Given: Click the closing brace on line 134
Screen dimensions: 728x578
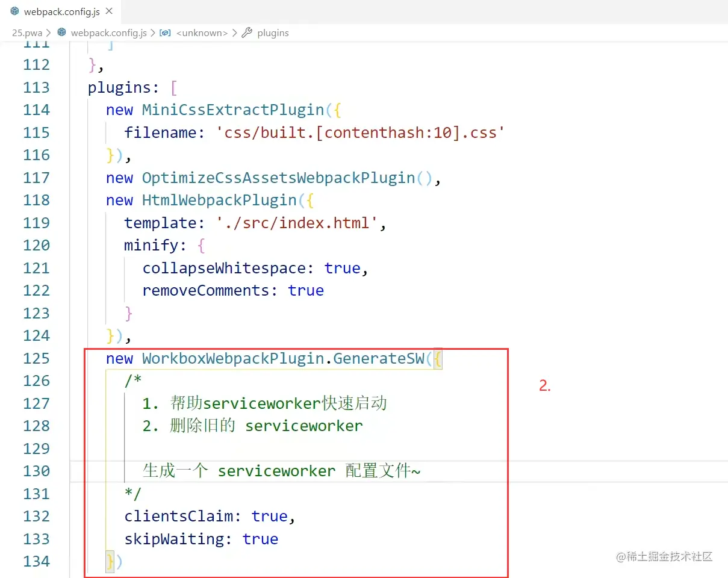Looking at the screenshot, I should click(110, 561).
